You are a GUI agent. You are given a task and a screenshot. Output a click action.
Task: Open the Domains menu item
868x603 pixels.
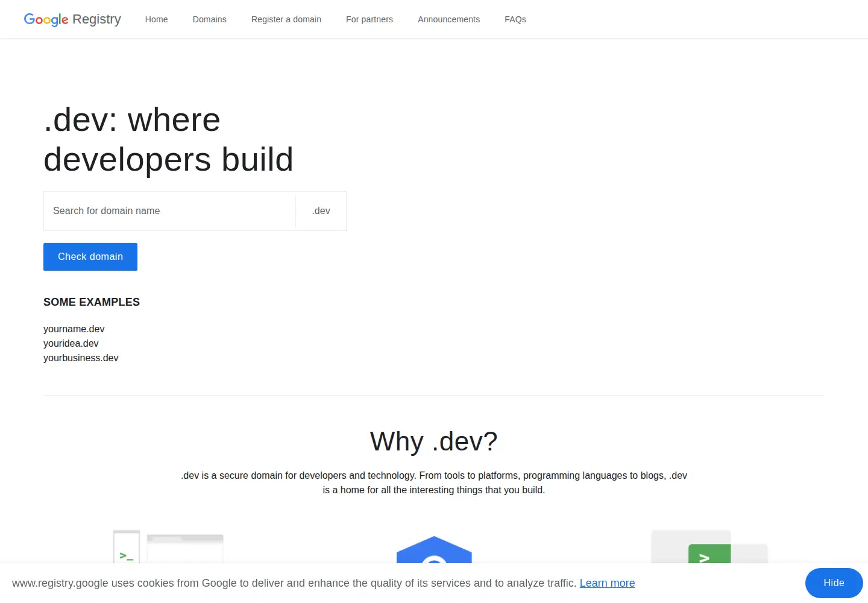point(209,19)
